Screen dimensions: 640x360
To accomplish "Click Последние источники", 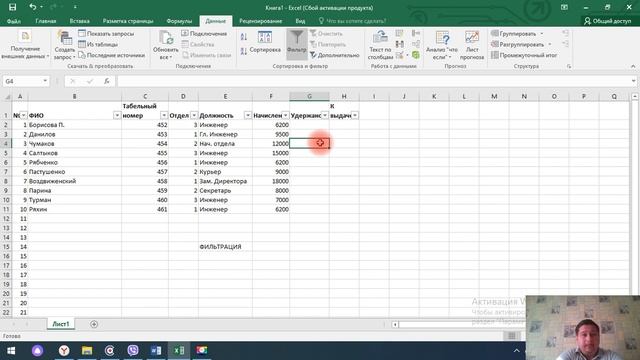I will 111,55.
